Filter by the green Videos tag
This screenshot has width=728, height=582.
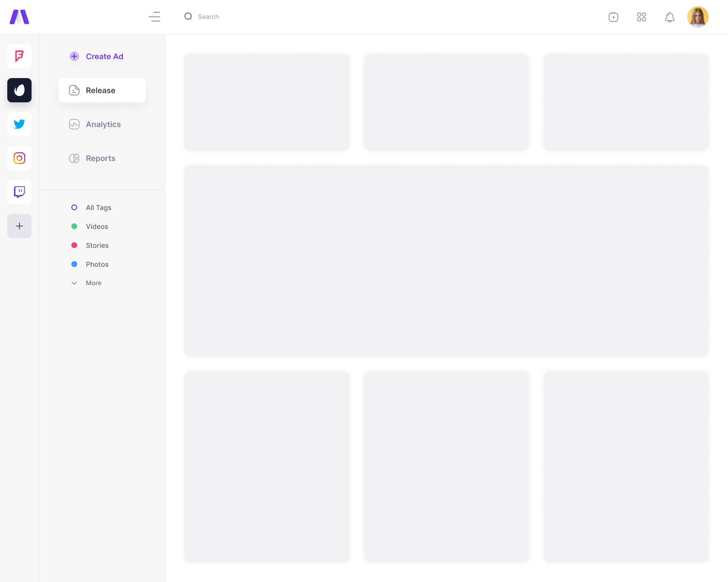click(97, 226)
